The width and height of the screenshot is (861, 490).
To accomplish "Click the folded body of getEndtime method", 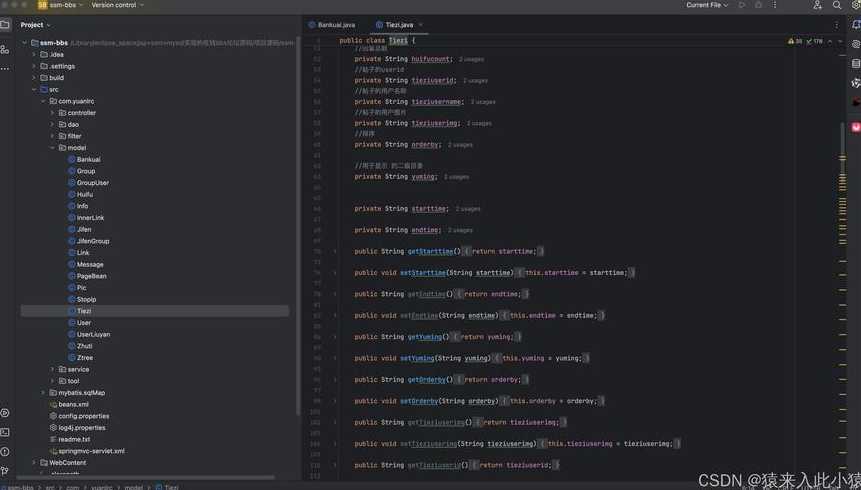I will pyautogui.click(x=493, y=294).
